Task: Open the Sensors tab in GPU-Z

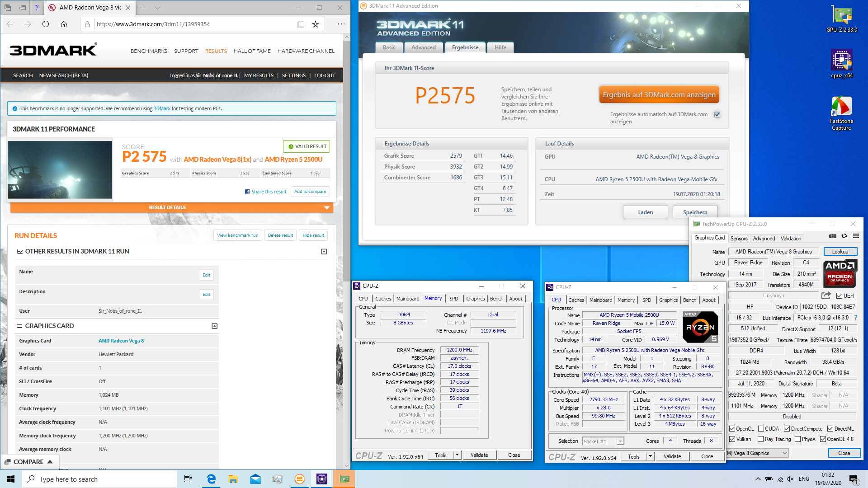Action: [739, 239]
